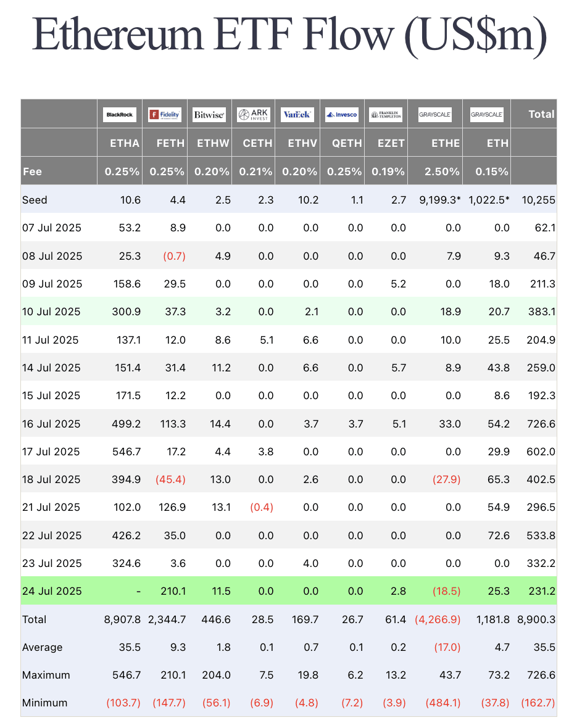Select the CETH ticker header
Image resolution: width=569 pixels, height=728 pixels.
(257, 144)
